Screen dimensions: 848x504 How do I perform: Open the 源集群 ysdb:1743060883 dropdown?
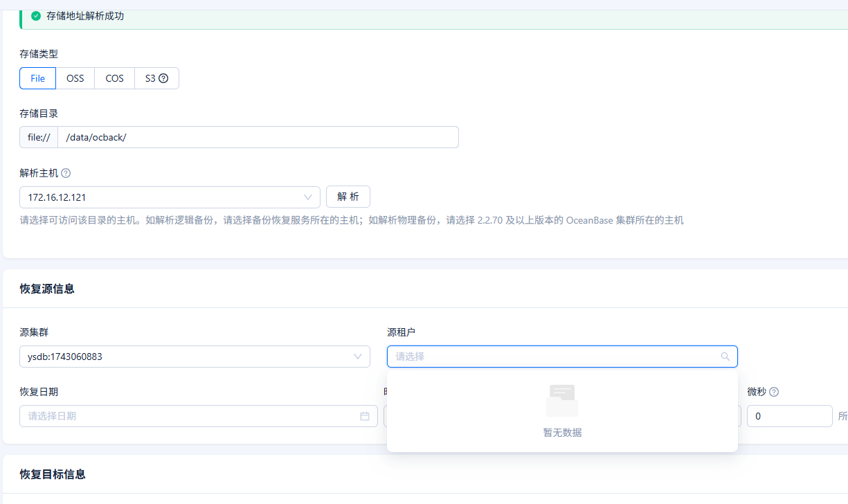point(195,357)
